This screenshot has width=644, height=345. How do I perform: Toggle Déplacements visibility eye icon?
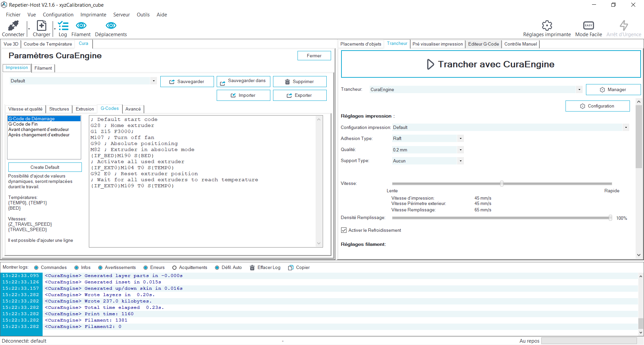point(111,25)
